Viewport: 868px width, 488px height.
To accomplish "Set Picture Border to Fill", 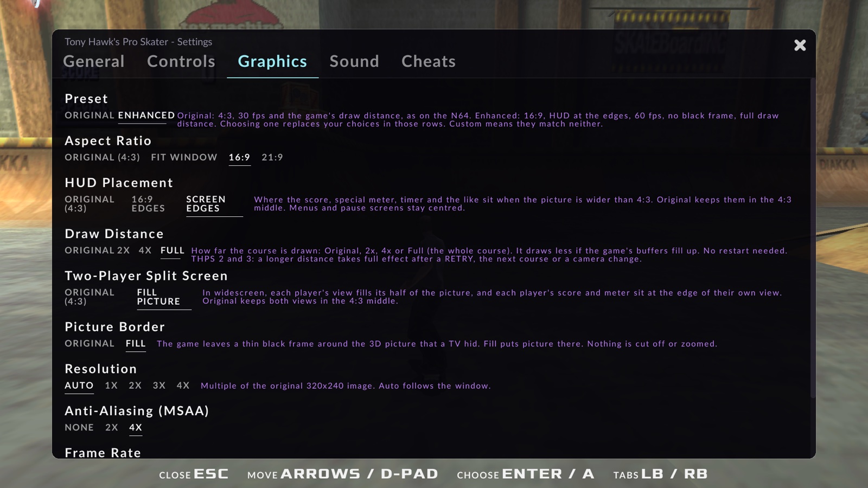I will click(x=136, y=344).
